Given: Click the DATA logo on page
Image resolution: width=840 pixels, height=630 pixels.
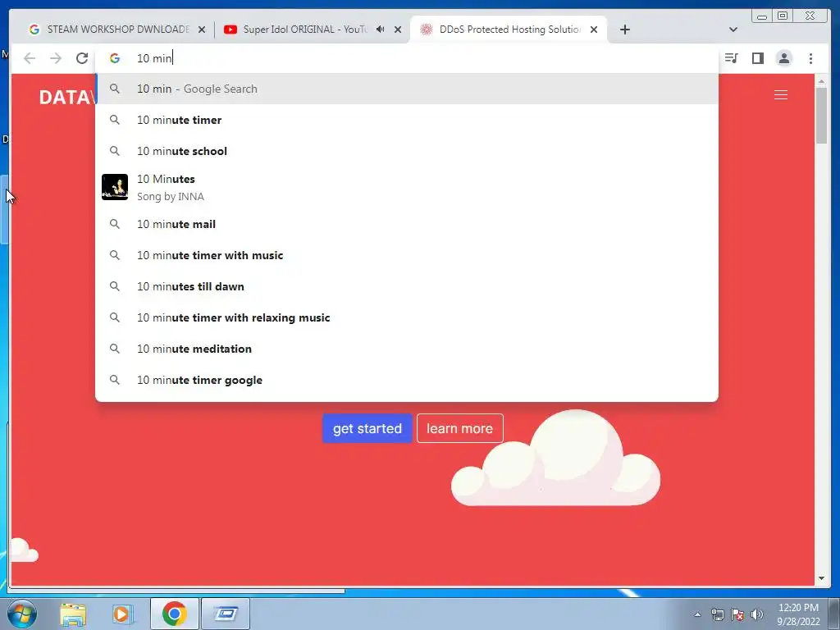Looking at the screenshot, I should [66, 97].
